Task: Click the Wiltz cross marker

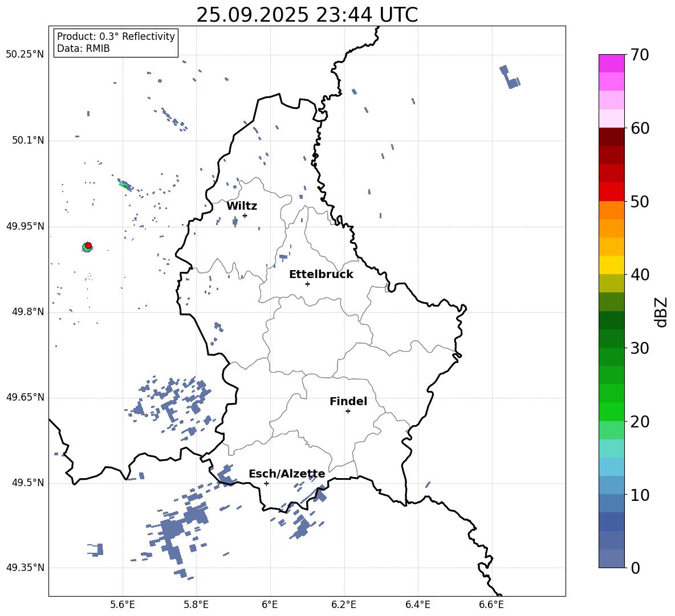Action: pos(245,215)
